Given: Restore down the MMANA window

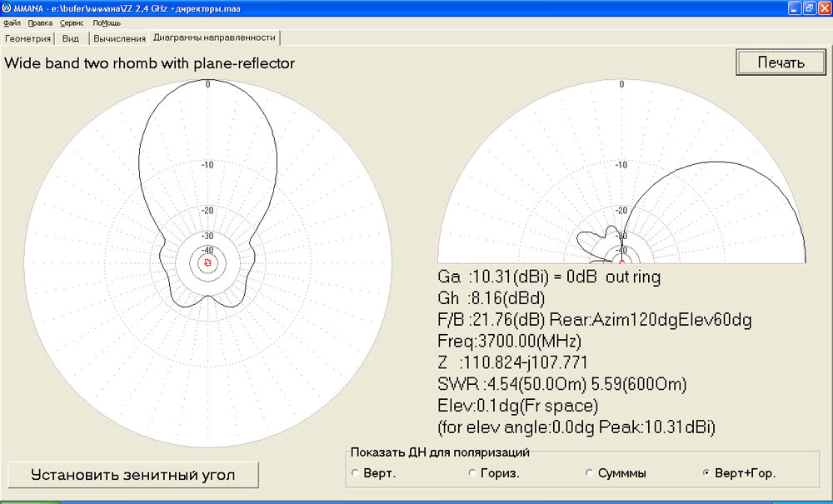Looking at the screenshot, I should pyautogui.click(x=809, y=8).
